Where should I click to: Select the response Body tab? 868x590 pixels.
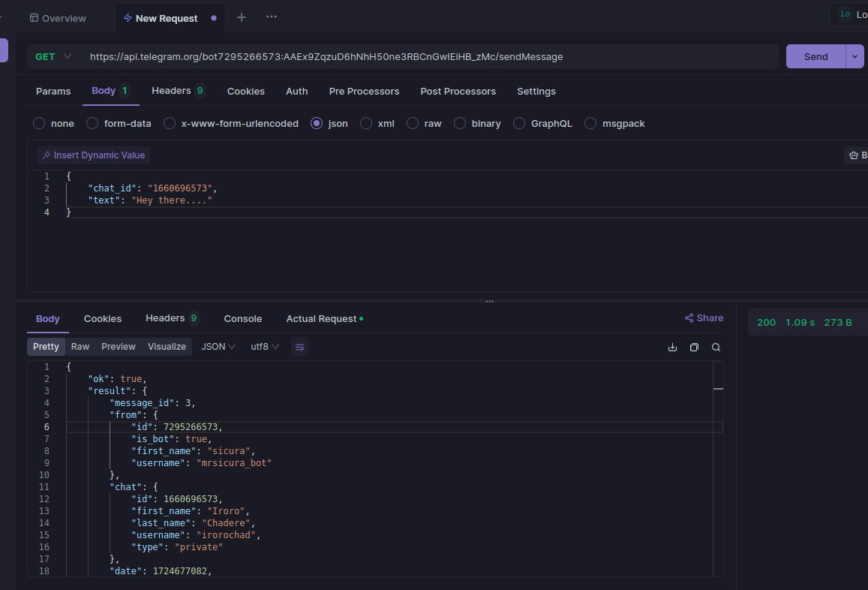(47, 318)
